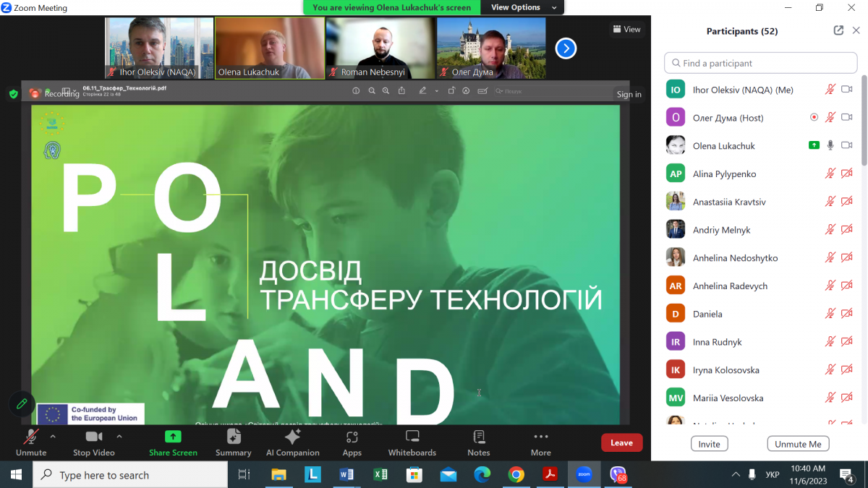Viewport: 868px width, 488px height.
Task: Open the More menu
Action: [x=540, y=442]
